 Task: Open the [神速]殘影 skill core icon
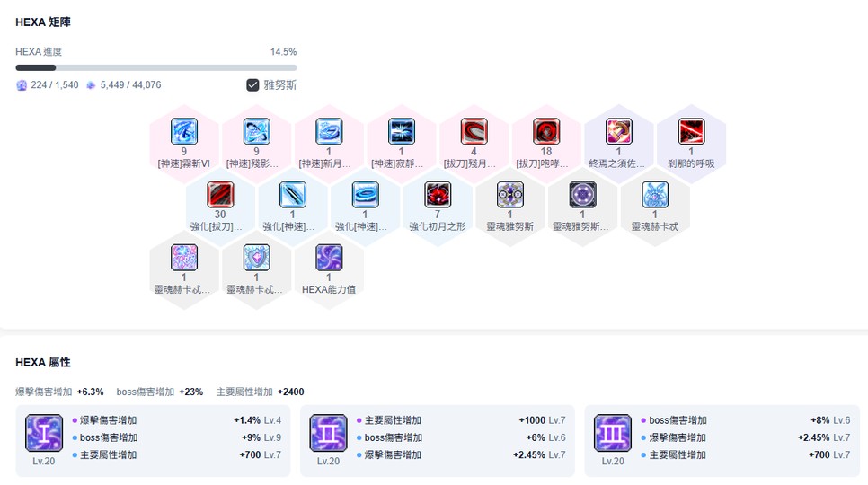pos(256,132)
